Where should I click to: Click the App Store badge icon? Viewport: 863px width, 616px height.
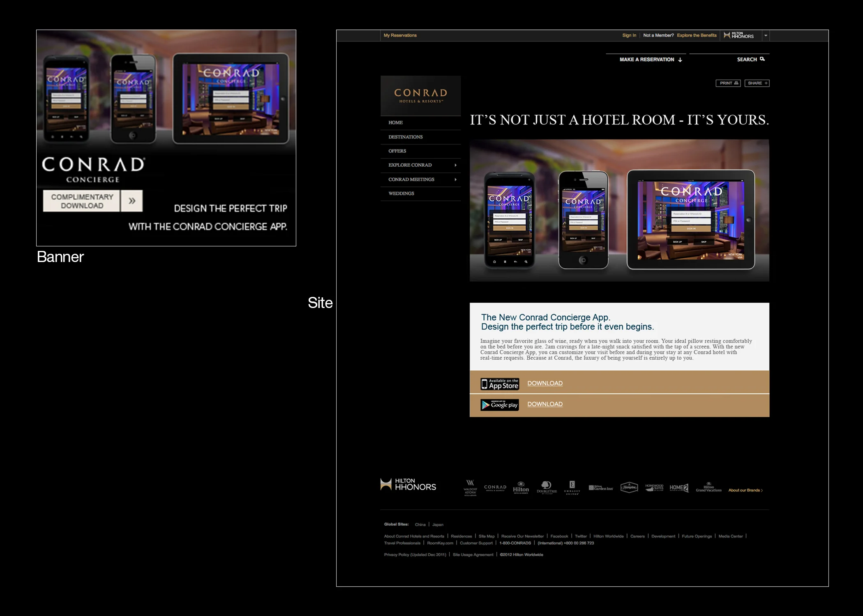tap(500, 384)
